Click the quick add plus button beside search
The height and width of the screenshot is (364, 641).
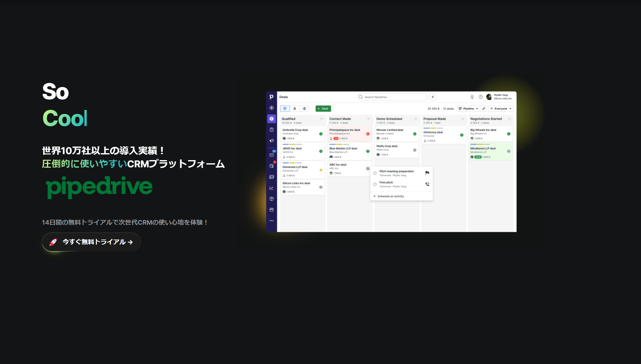click(433, 97)
